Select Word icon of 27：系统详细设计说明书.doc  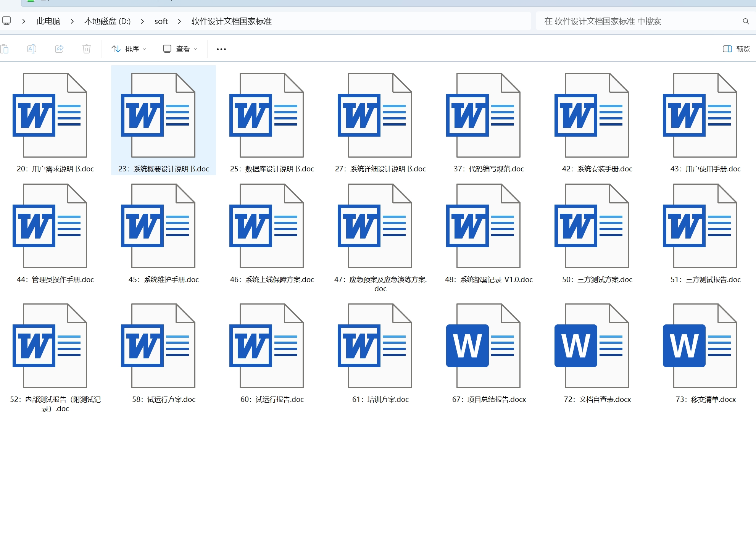pyautogui.click(x=375, y=115)
